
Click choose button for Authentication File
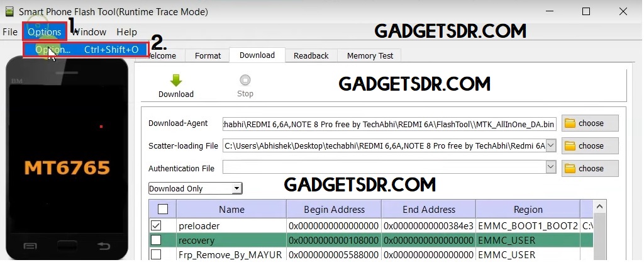(590, 169)
